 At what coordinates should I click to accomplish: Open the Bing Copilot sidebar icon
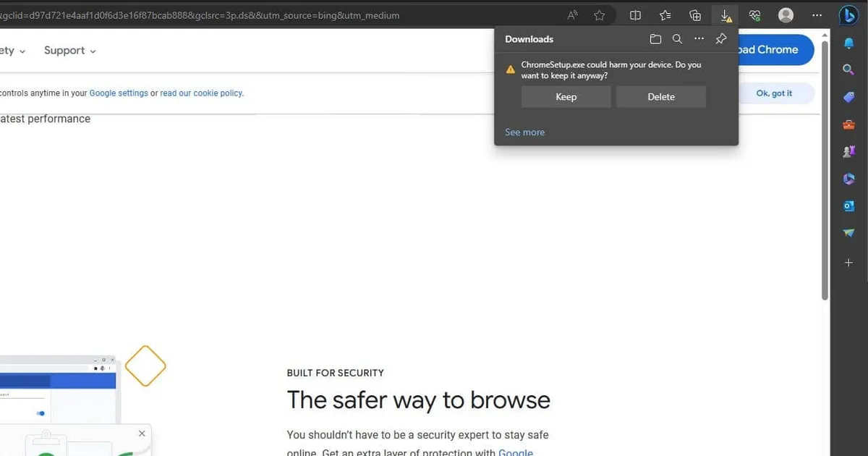[x=848, y=14]
